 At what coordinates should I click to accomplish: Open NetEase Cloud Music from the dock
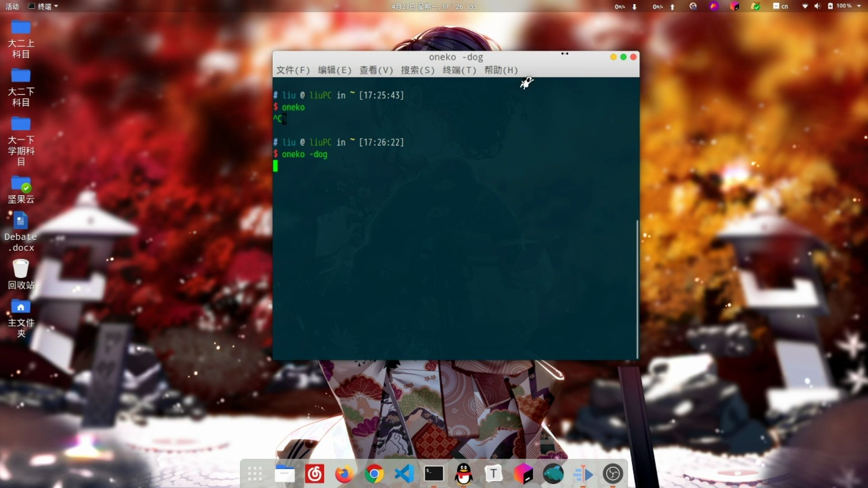coord(315,474)
